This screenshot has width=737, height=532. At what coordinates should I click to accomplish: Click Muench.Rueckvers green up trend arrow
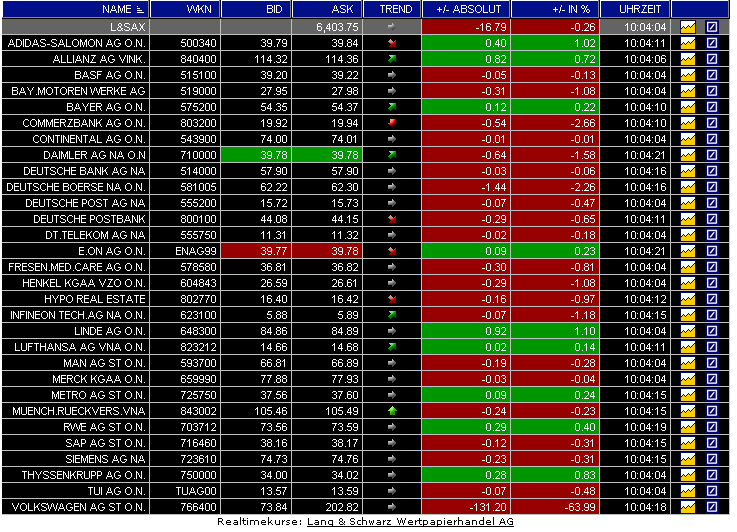click(x=392, y=411)
